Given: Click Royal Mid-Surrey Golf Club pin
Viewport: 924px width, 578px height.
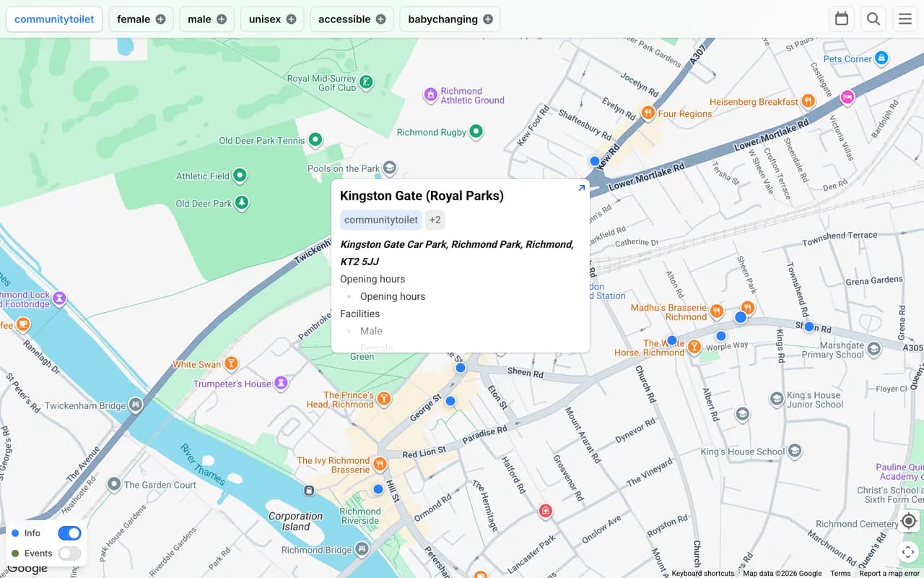Looking at the screenshot, I should [x=367, y=82].
